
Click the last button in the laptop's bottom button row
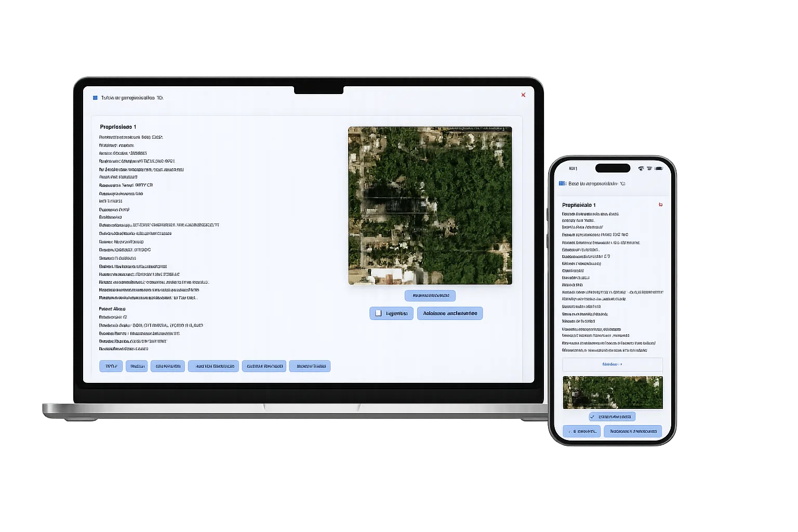pyautogui.click(x=310, y=366)
